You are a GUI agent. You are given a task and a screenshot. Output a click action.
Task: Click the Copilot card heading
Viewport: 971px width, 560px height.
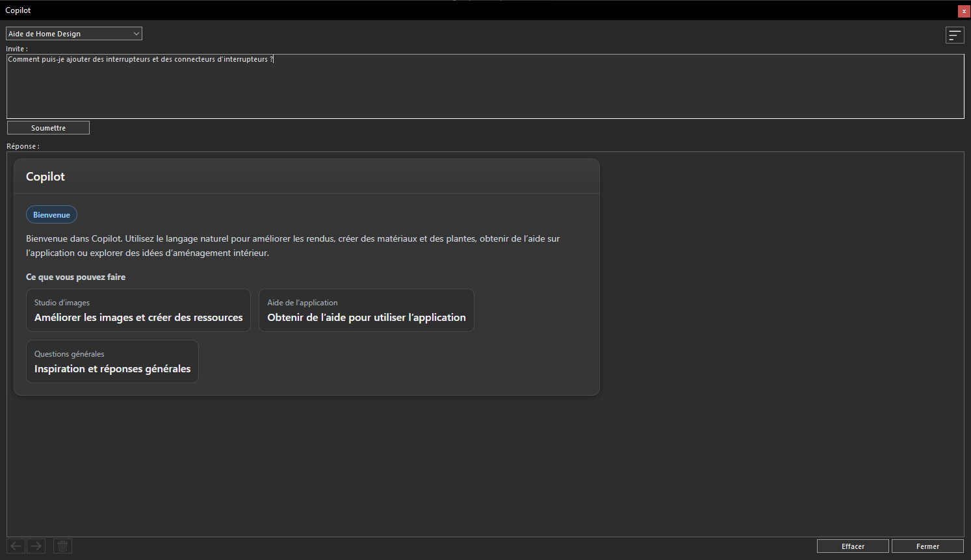point(45,177)
